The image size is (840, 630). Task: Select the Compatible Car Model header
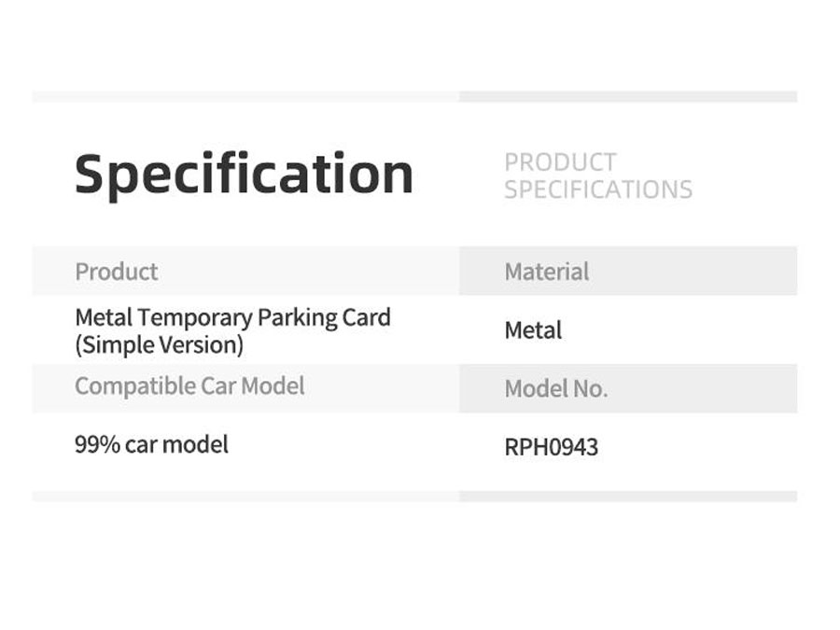[x=245, y=388]
